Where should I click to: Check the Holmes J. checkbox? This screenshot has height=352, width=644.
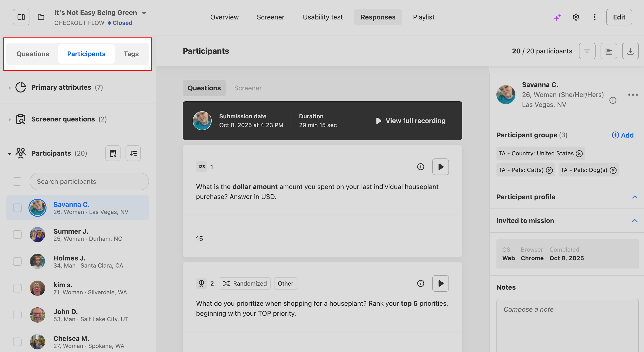(17, 261)
